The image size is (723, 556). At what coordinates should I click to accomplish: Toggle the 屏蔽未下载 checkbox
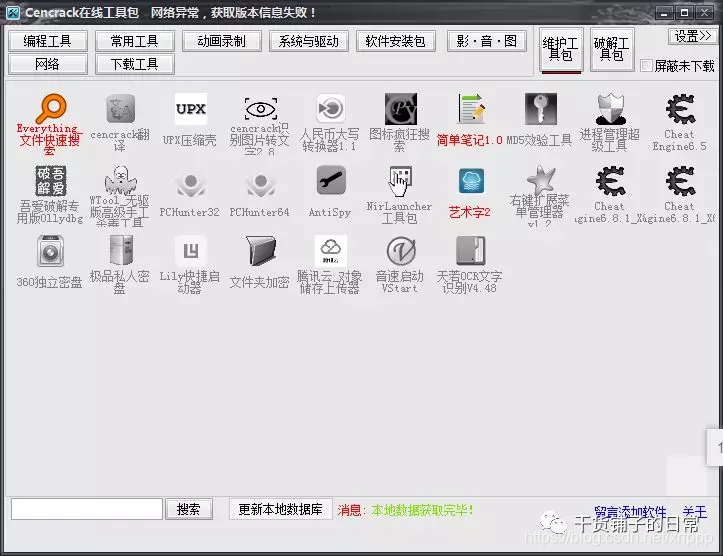coord(646,66)
